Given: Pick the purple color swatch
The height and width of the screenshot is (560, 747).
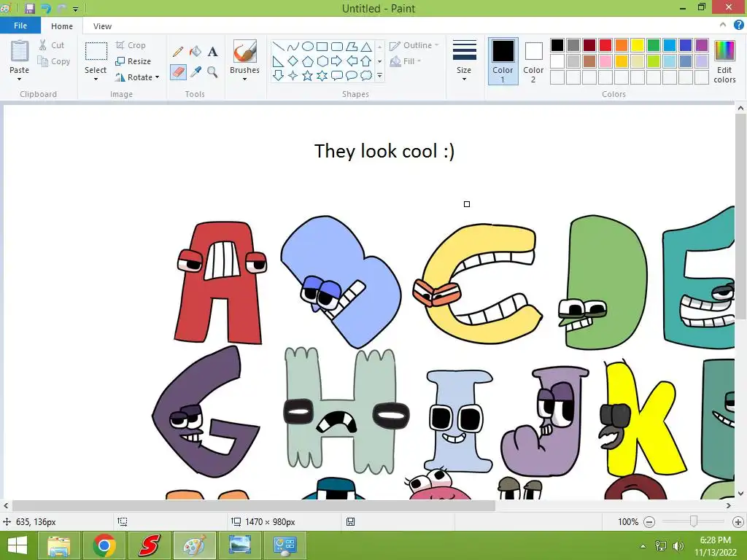Looking at the screenshot, I should (x=702, y=45).
